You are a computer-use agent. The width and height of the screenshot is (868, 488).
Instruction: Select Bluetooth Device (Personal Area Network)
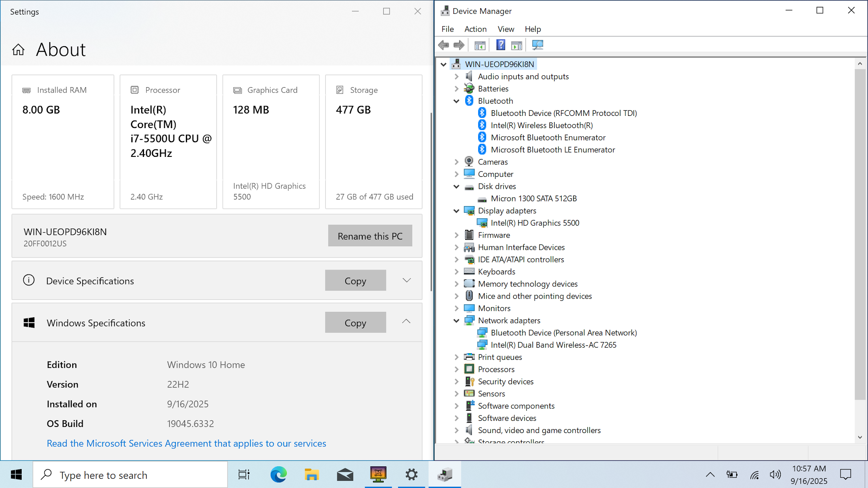[564, 333]
